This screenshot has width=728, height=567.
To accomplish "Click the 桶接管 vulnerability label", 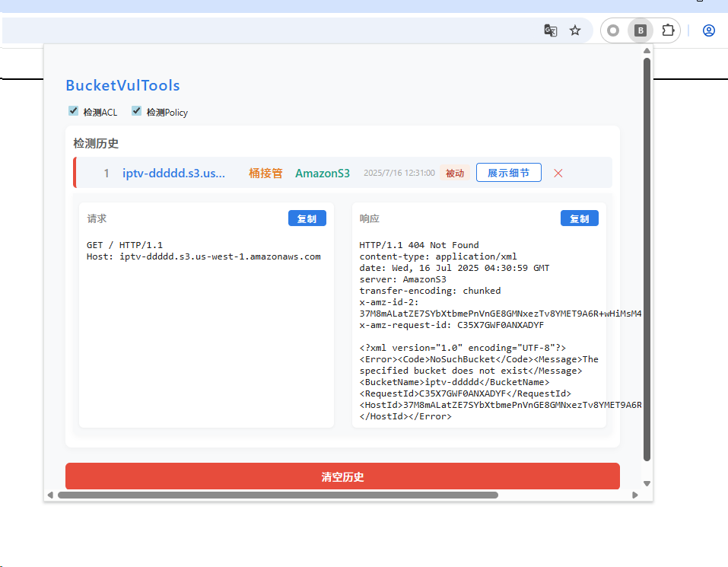I will pos(265,174).
